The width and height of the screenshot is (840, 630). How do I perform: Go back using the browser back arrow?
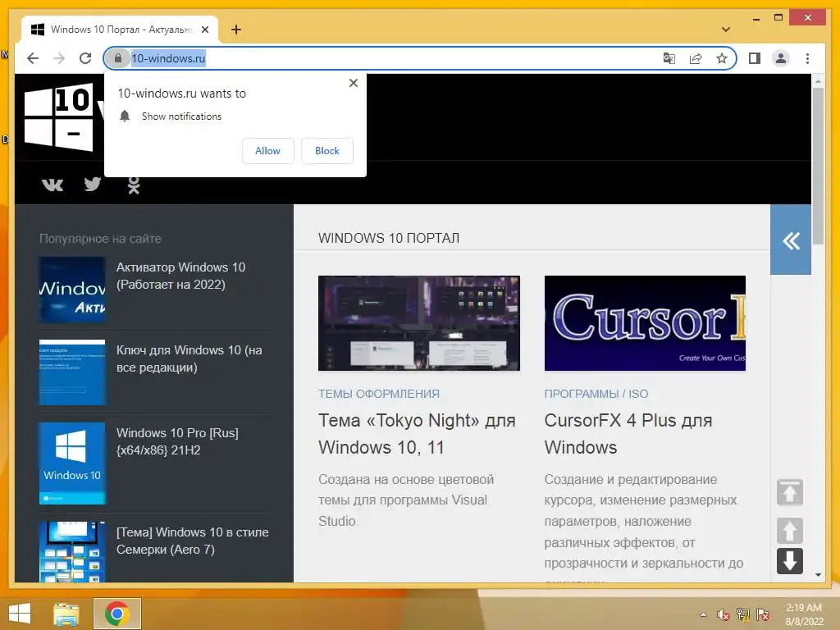click(x=33, y=58)
